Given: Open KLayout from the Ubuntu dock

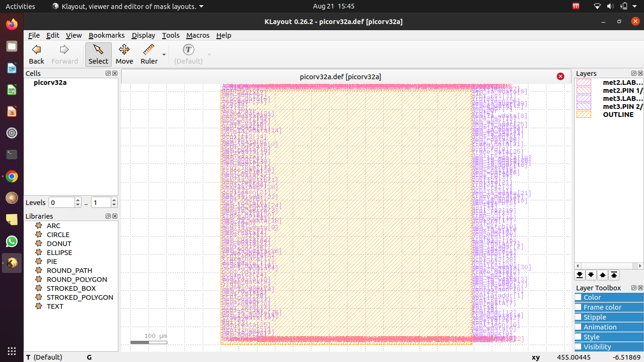Looking at the screenshot, I should click(11, 263).
